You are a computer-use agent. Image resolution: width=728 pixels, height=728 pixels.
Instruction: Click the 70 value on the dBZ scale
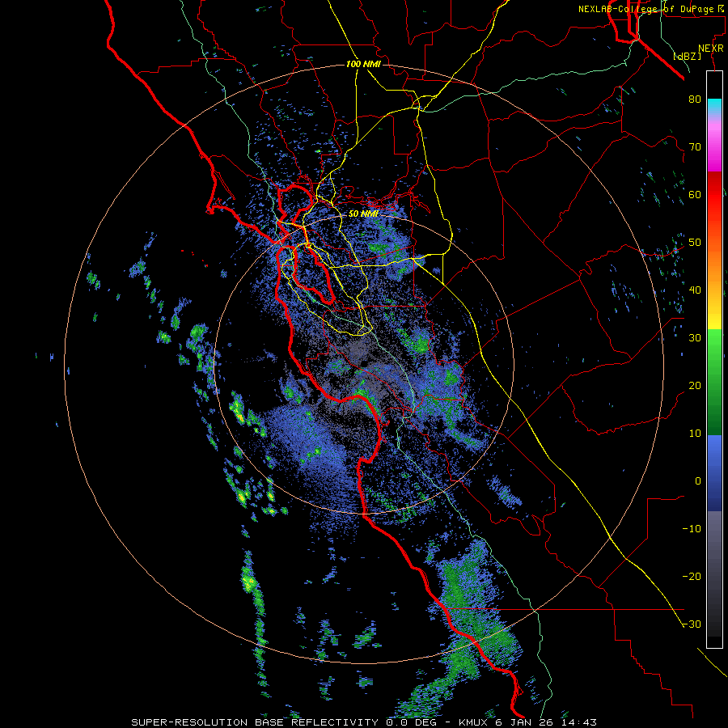pos(695,146)
